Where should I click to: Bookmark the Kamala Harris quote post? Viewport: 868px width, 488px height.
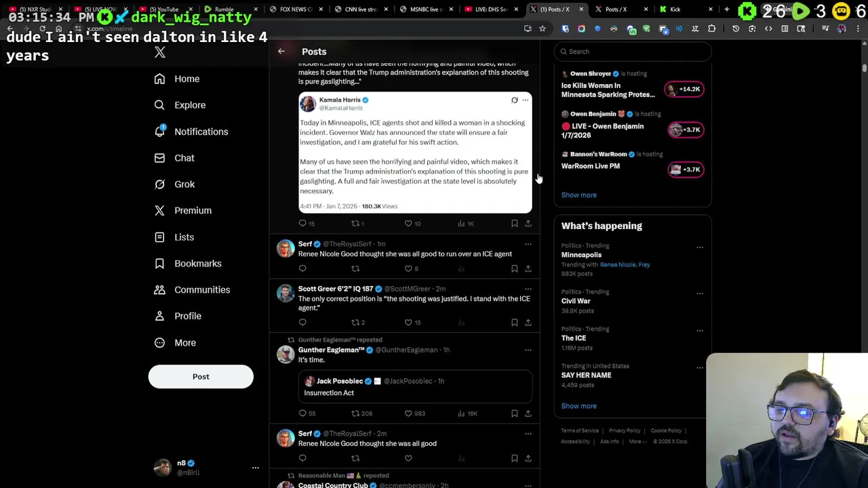515,224
